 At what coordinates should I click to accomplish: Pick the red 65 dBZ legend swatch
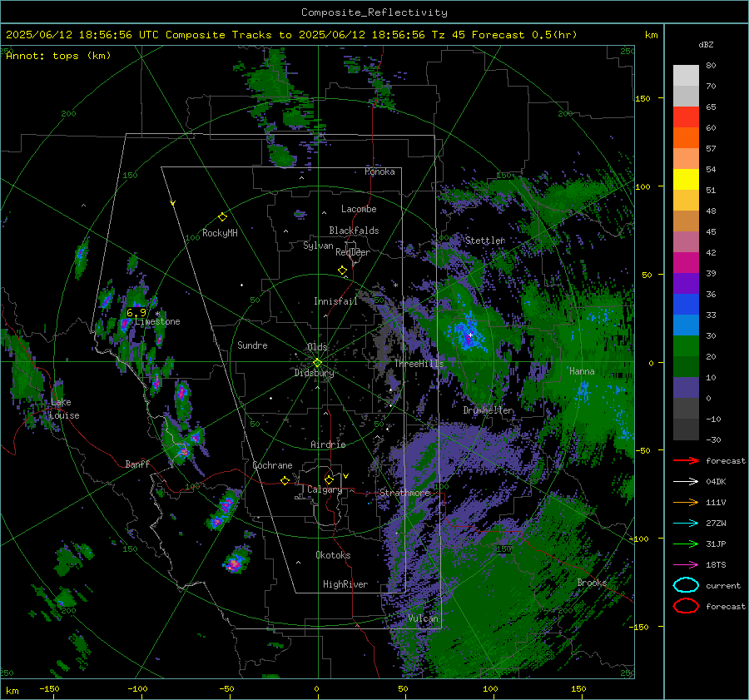[686, 117]
